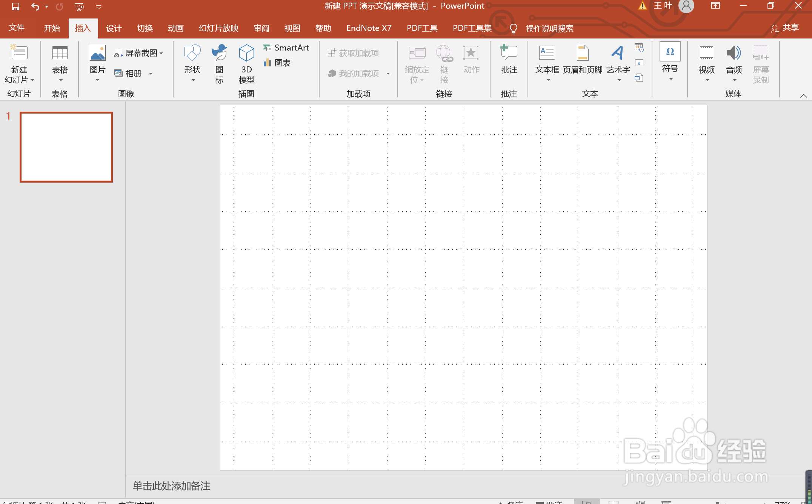Screen dimensions: 812x504
Task: Open 页眉和页脚 (Header and Footer)
Action: coord(582,54)
